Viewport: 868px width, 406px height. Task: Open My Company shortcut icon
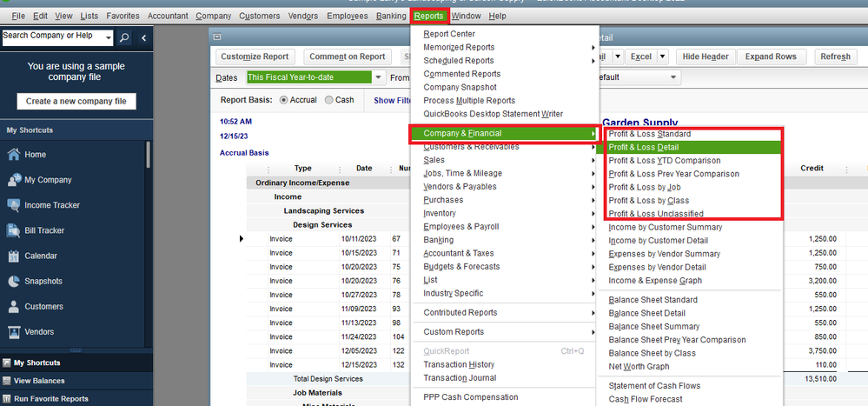coord(14,179)
